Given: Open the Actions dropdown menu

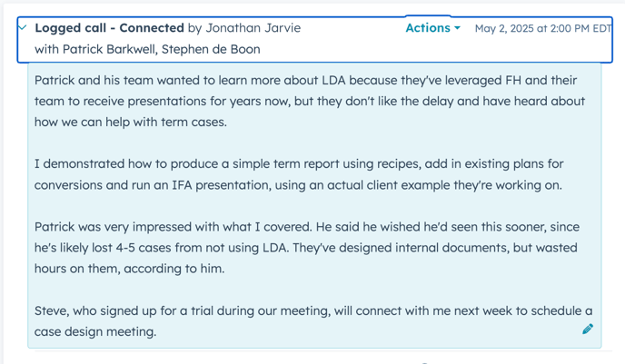Looking at the screenshot, I should 433,28.
